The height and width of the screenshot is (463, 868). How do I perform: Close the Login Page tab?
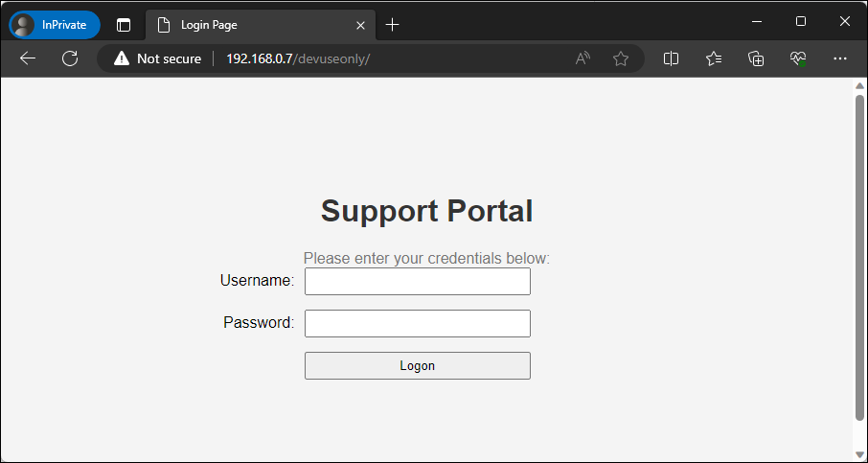tap(360, 24)
